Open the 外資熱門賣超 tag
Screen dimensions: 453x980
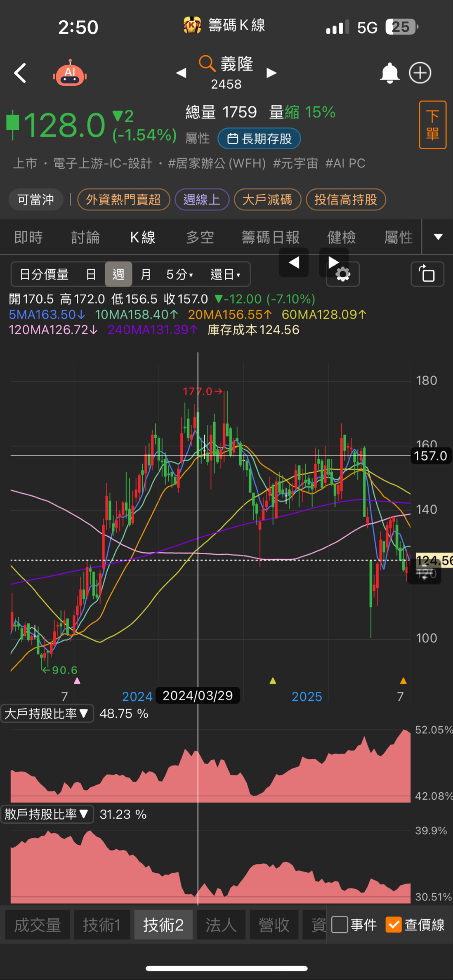[123, 200]
